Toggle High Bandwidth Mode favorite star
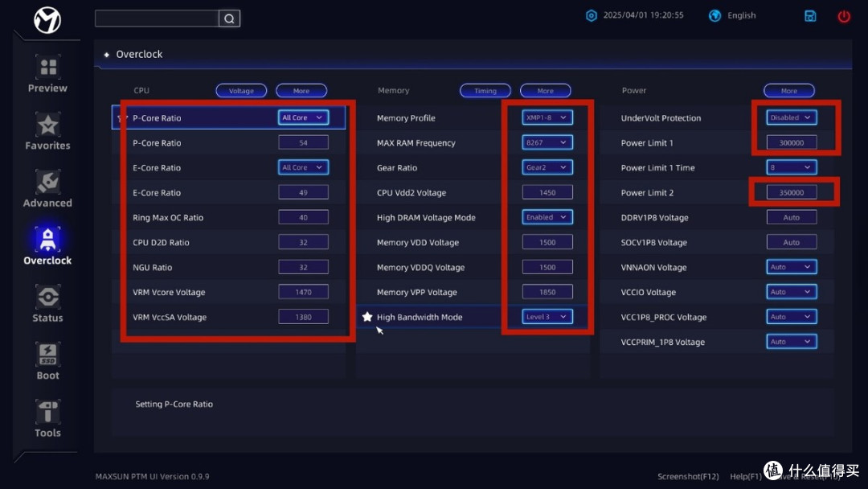The image size is (868, 489). point(367,317)
